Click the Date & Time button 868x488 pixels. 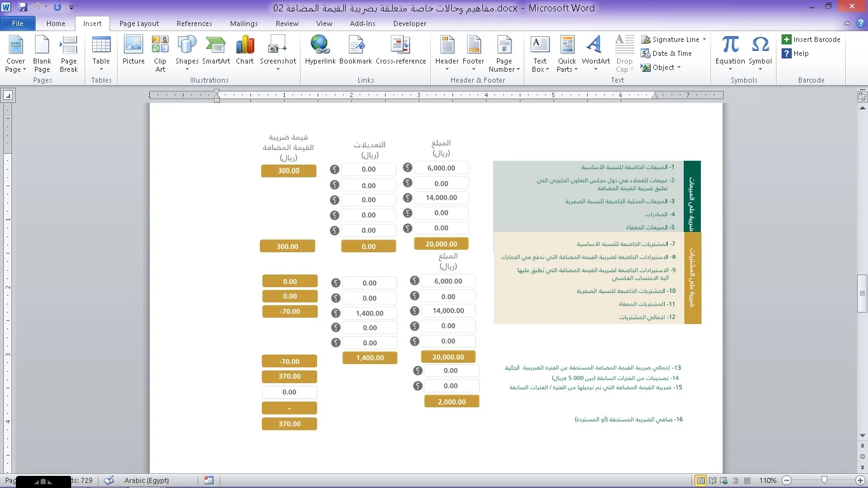(667, 53)
